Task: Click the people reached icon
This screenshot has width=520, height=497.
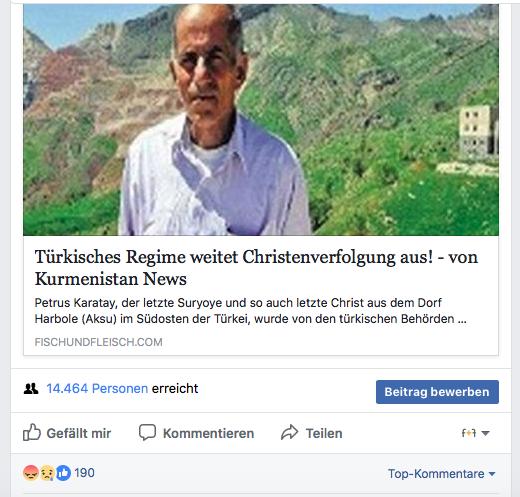Action: click(31, 389)
